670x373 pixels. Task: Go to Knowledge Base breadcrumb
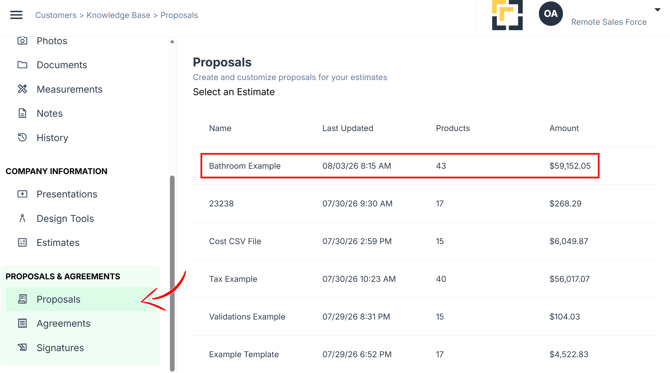pyautogui.click(x=118, y=15)
